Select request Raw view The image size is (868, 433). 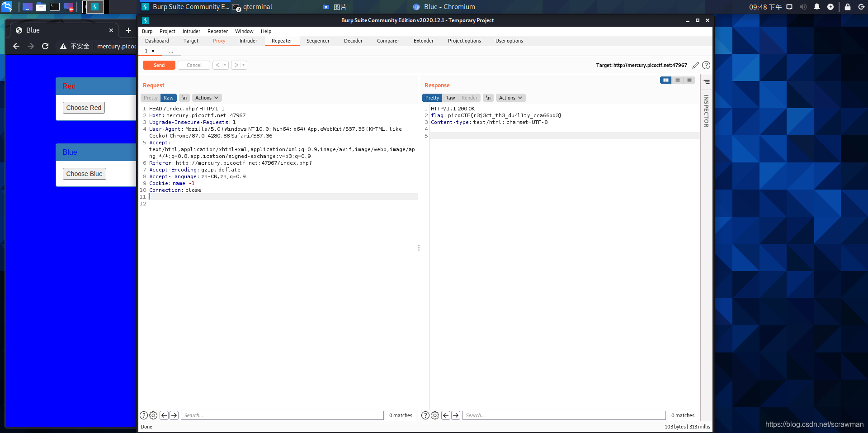169,98
